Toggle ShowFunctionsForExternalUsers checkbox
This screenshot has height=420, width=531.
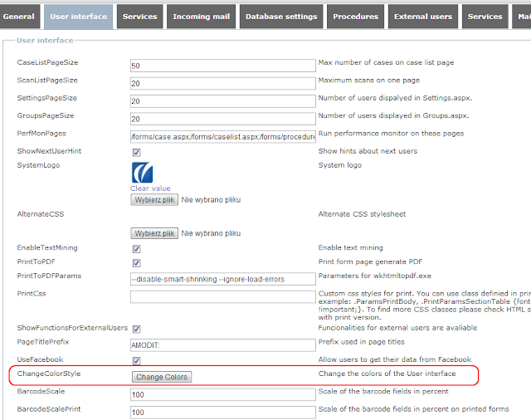(136, 329)
